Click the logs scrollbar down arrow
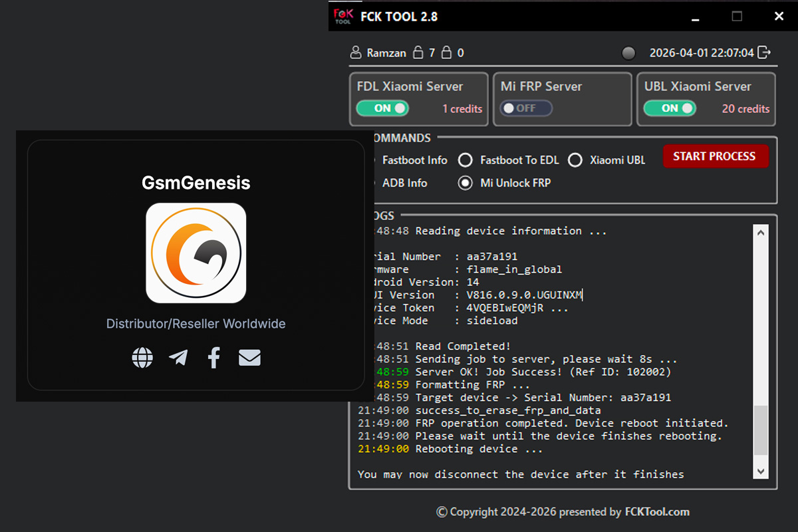This screenshot has height=532, width=798. pos(760,471)
